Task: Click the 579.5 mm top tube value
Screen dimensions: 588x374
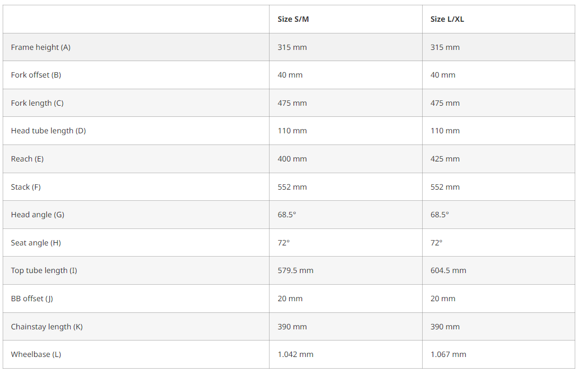Action: (296, 270)
